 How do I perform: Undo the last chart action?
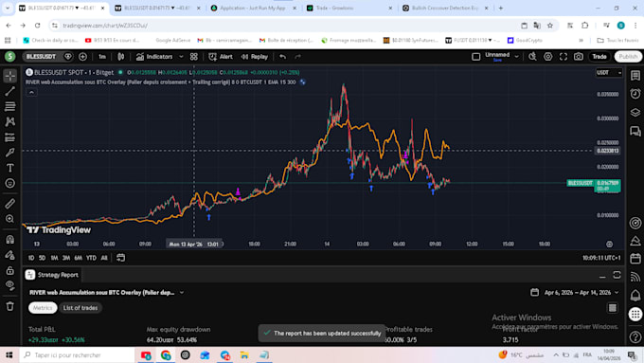(282, 57)
